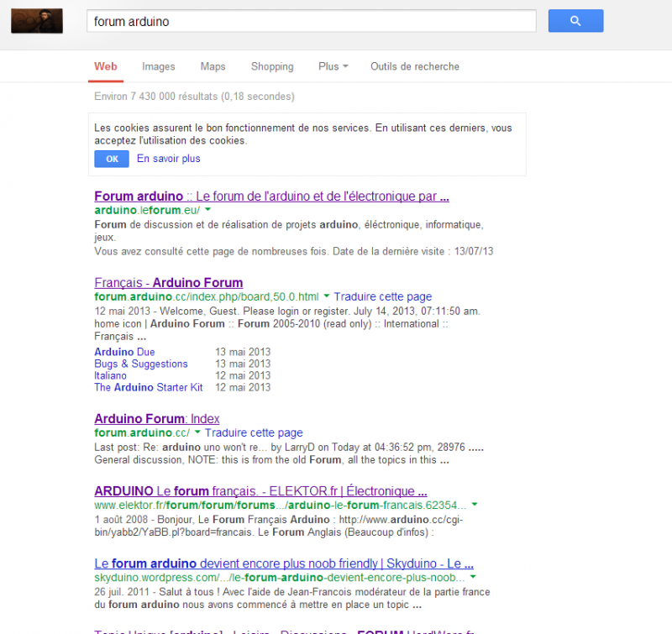Open the 'Bugs & Suggestions' sitelink
The image size is (672, 634).
click(x=141, y=364)
